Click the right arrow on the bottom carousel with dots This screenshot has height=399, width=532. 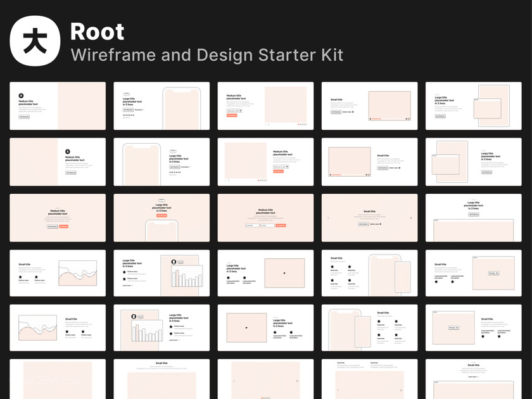pyautogui.click(x=297, y=381)
